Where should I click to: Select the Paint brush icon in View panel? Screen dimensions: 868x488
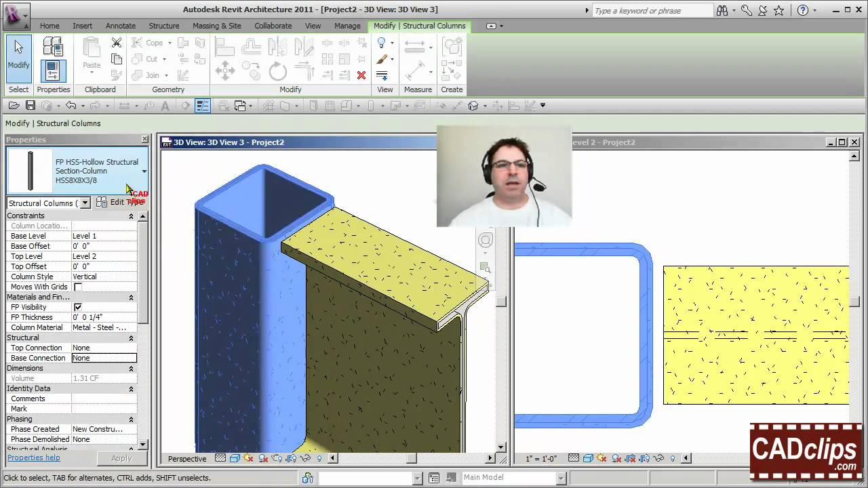pos(382,59)
